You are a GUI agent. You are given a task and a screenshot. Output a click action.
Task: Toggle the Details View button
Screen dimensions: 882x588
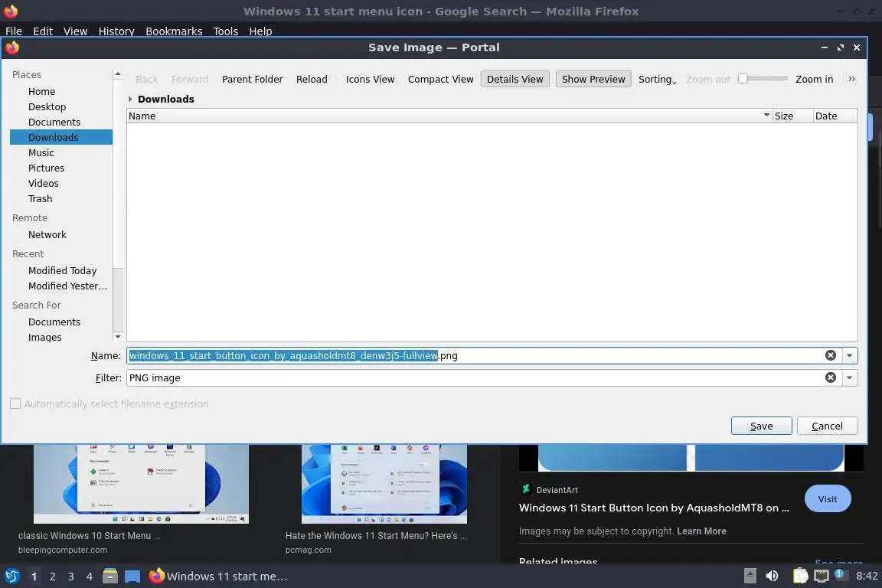(x=514, y=80)
